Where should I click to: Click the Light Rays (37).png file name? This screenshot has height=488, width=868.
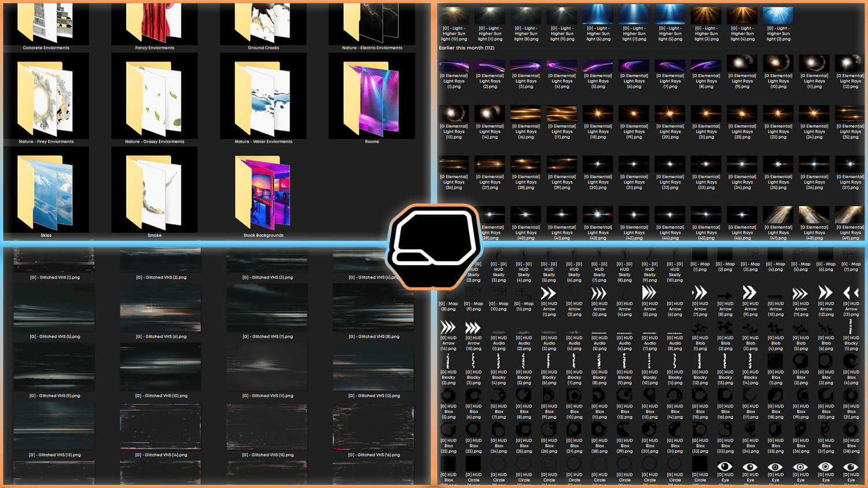850,182
